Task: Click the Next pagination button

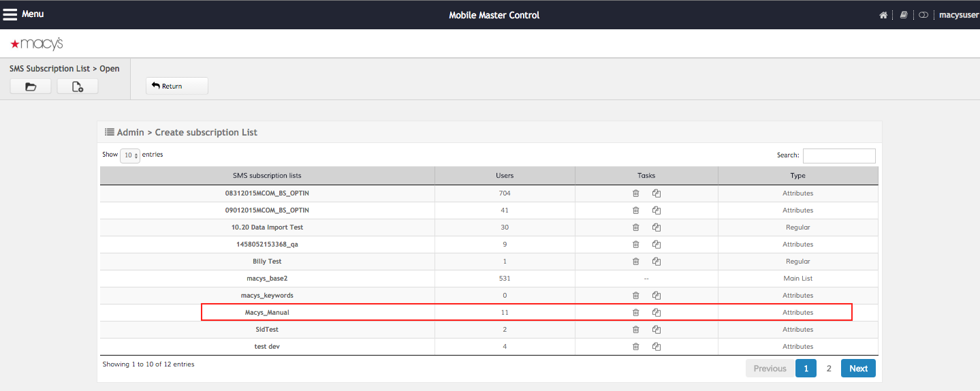Action: [858, 369]
